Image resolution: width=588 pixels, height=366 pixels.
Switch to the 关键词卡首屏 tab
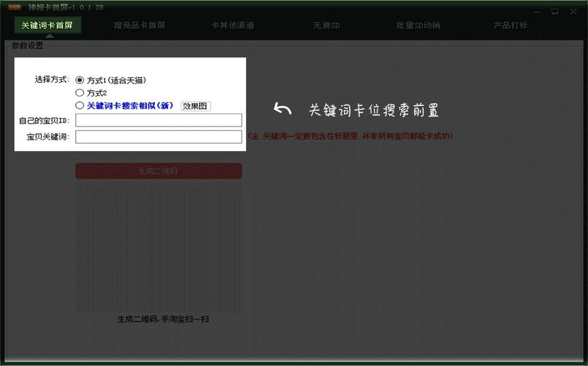(47, 25)
